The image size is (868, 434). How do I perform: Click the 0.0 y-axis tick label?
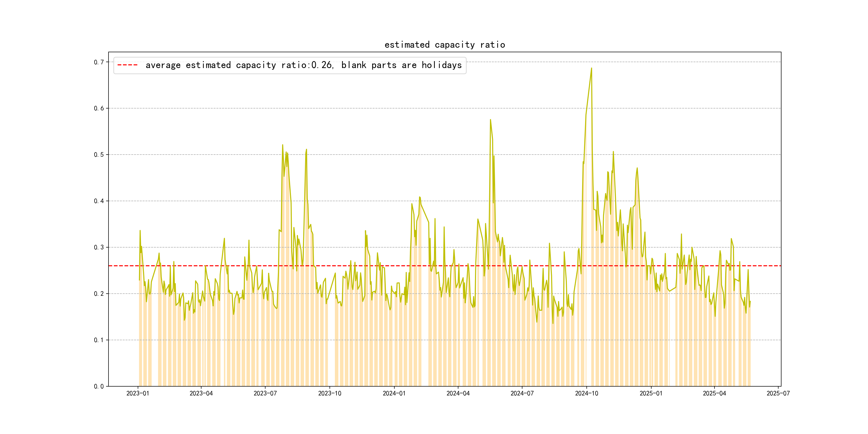[x=99, y=386]
